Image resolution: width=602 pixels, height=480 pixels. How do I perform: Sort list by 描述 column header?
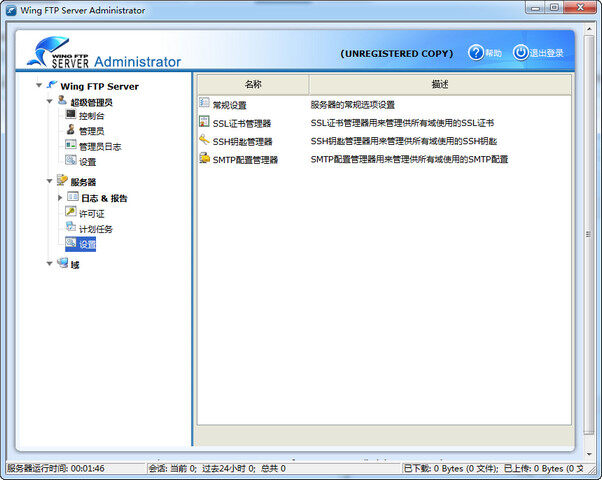[440, 84]
